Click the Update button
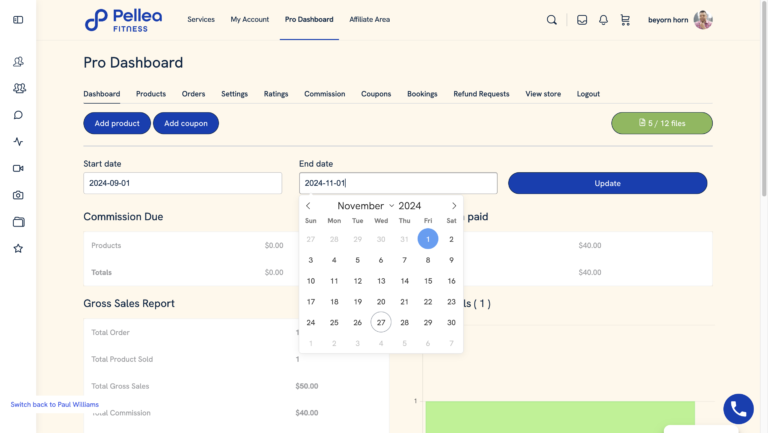 607,183
